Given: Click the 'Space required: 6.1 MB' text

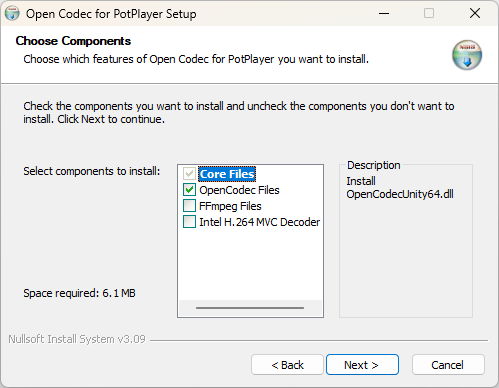Looking at the screenshot, I should click(79, 293).
